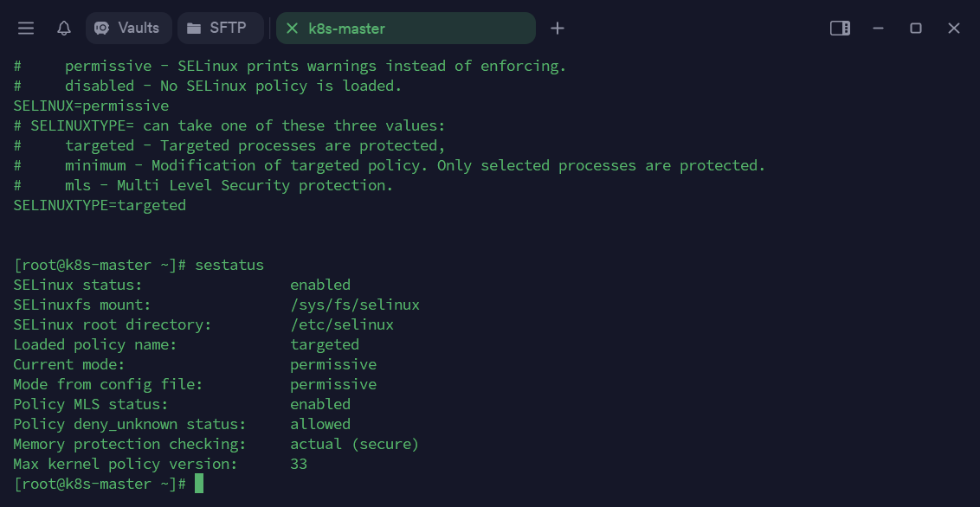The height and width of the screenshot is (507, 980).
Task: Focus the terminal at the green cursor
Action: coord(199,484)
